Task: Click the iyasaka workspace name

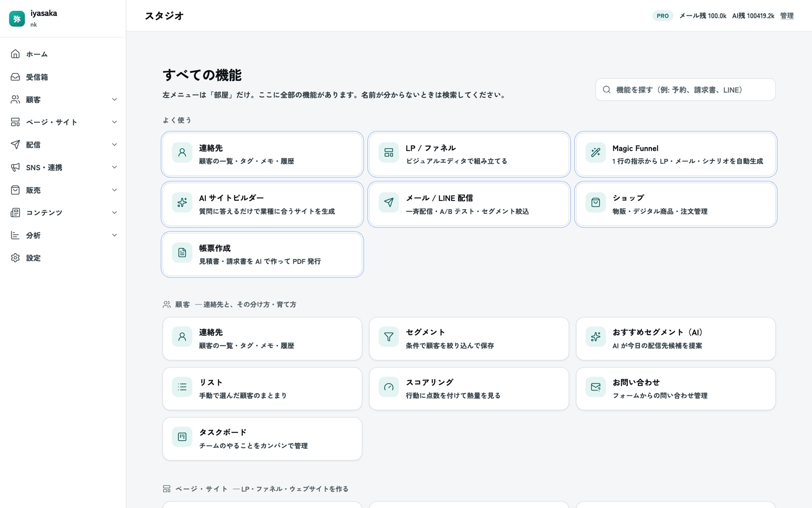Action: coord(44,13)
